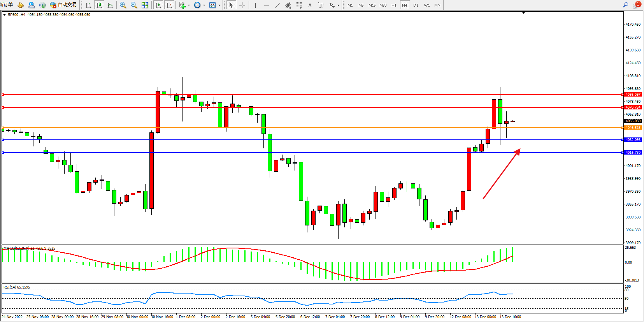Expand the indicators list dropdown arrow
Viewport: 644px width, 322px height.
pyautogui.click(x=189, y=5)
